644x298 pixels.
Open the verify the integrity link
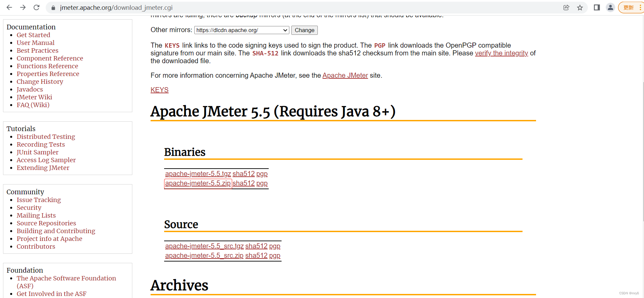[x=501, y=53]
